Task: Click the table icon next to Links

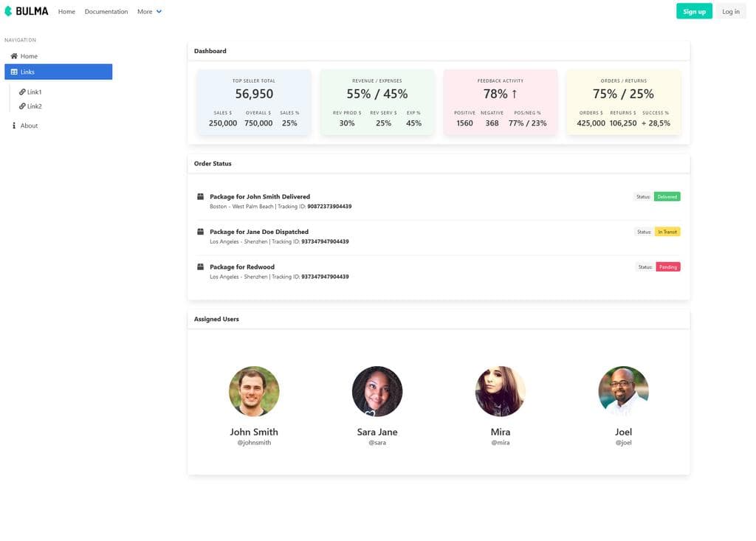Action: pyautogui.click(x=13, y=71)
